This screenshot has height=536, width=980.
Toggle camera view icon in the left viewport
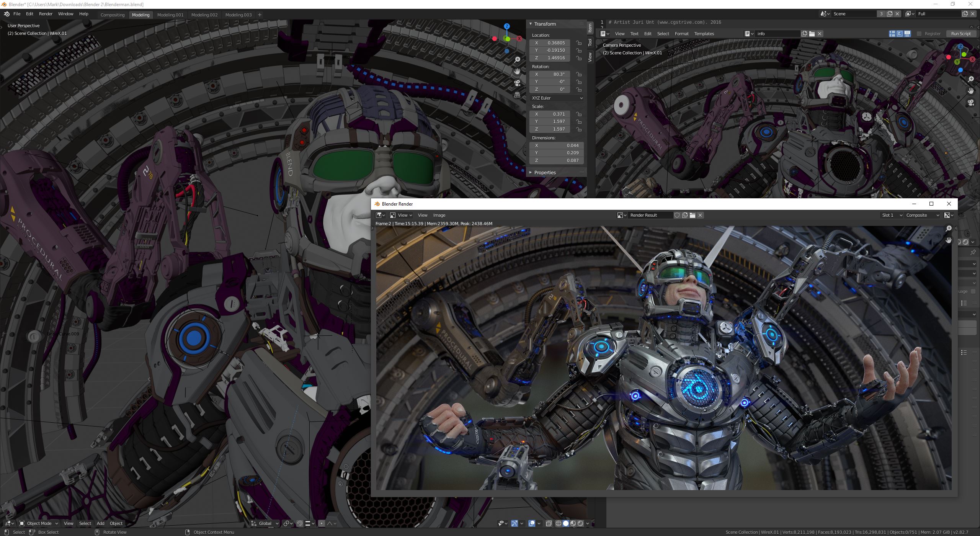tap(517, 83)
